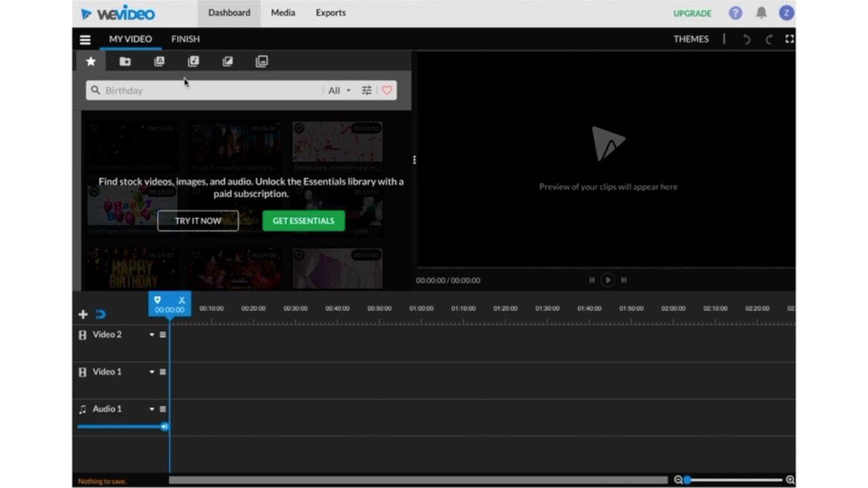Open the Audio music tab
This screenshot has height=488, width=868.
(x=193, y=62)
